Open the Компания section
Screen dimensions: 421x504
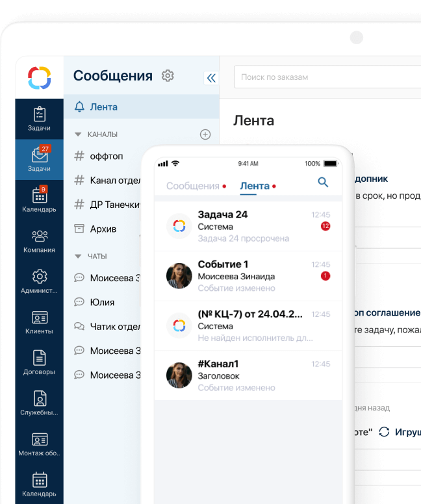pos(39,241)
